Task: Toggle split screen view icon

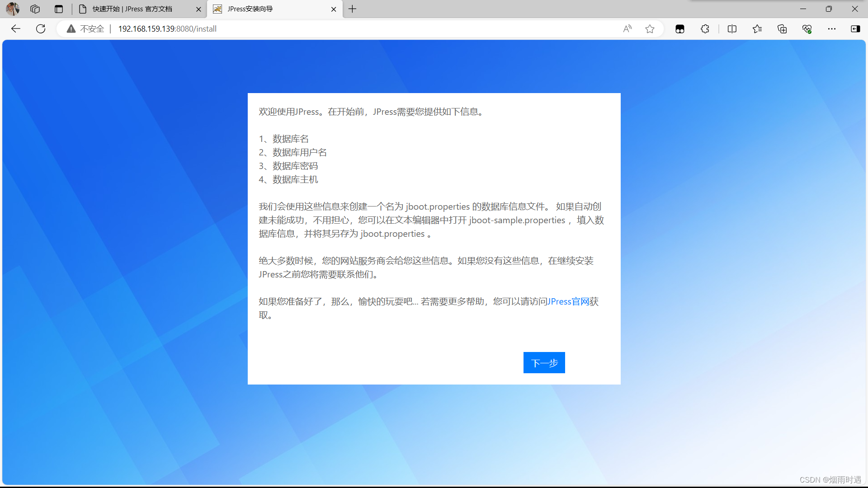Action: click(732, 29)
